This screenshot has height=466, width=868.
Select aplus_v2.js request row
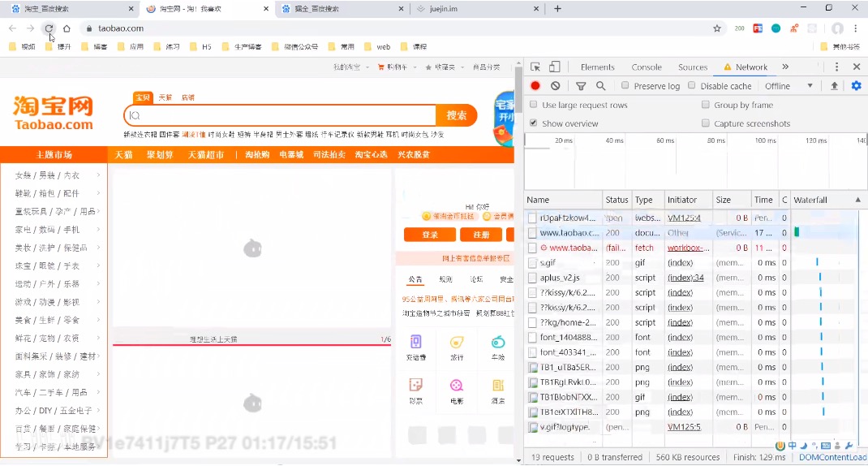(x=658, y=278)
